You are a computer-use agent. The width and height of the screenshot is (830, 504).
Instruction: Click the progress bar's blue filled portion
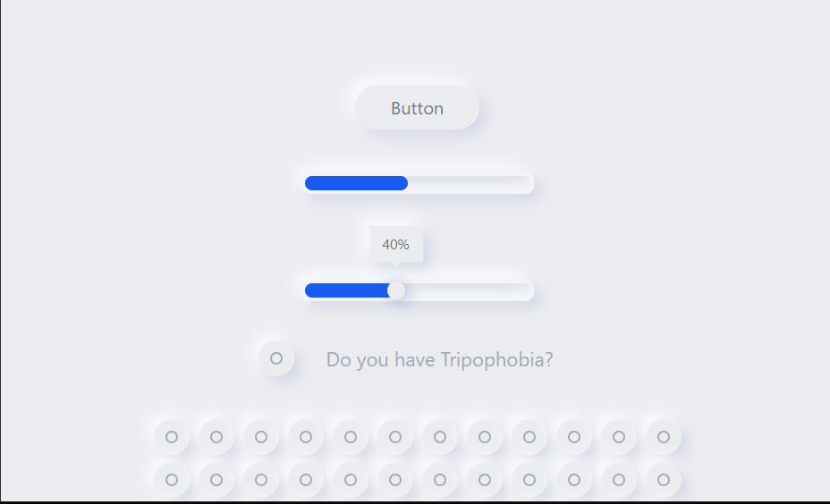356,183
